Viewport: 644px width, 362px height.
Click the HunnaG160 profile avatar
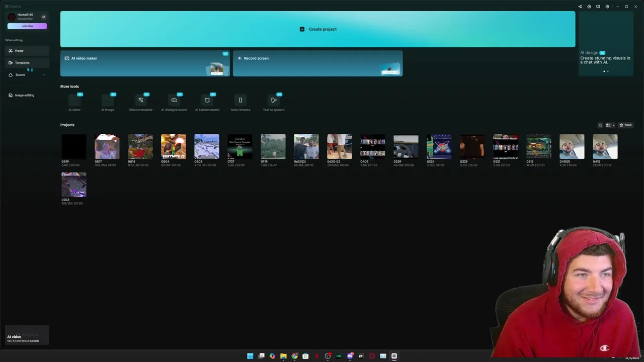point(12,17)
